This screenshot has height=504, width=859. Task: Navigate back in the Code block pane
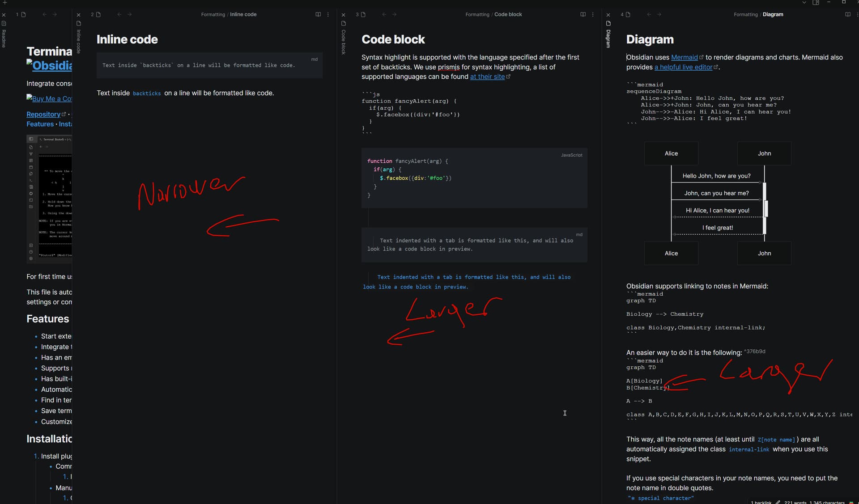pos(384,14)
